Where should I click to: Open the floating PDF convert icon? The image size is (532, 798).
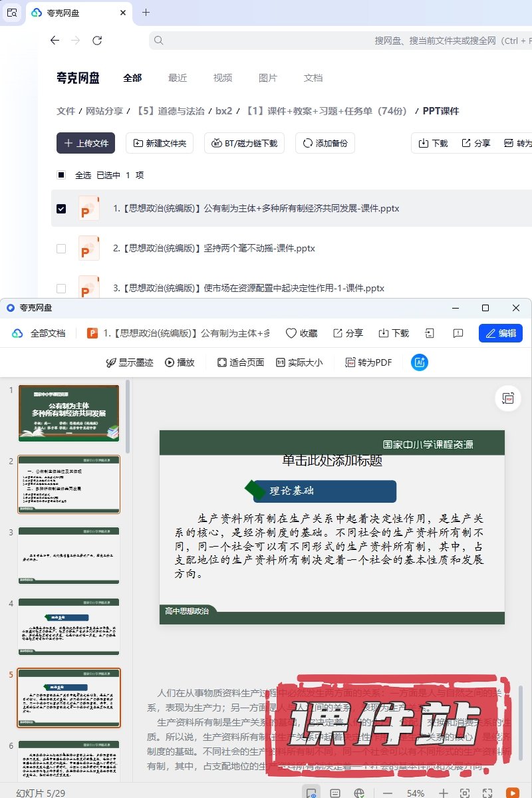508,398
